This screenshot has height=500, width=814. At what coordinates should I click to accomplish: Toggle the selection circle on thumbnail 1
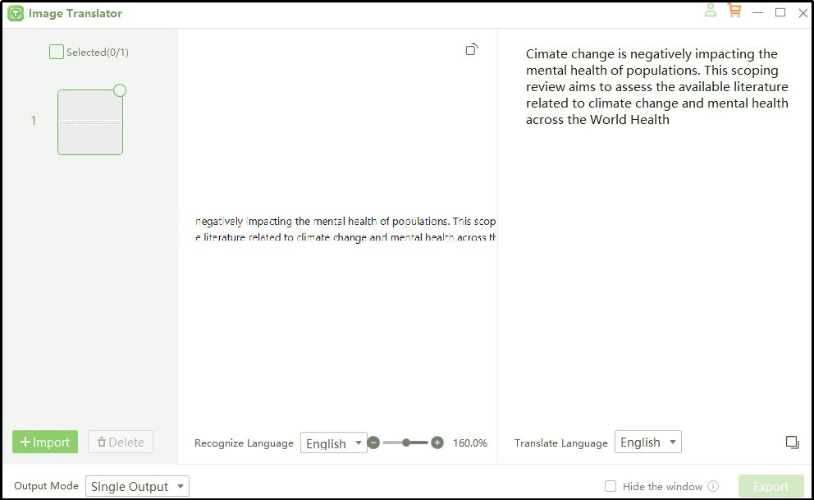tap(120, 90)
